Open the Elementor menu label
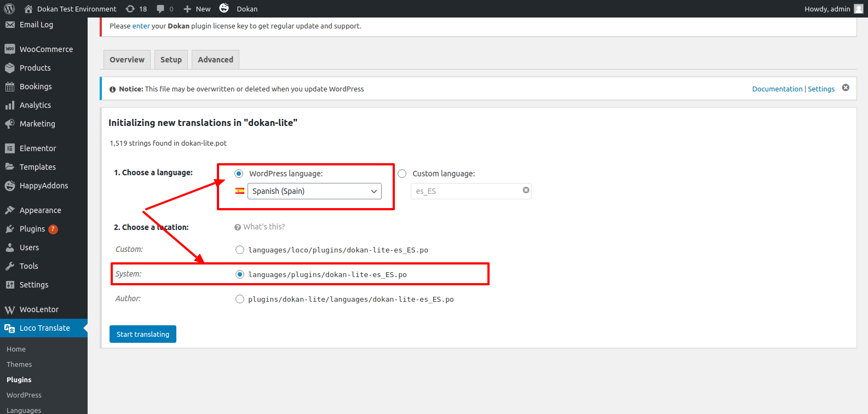868x414 pixels. click(x=38, y=148)
